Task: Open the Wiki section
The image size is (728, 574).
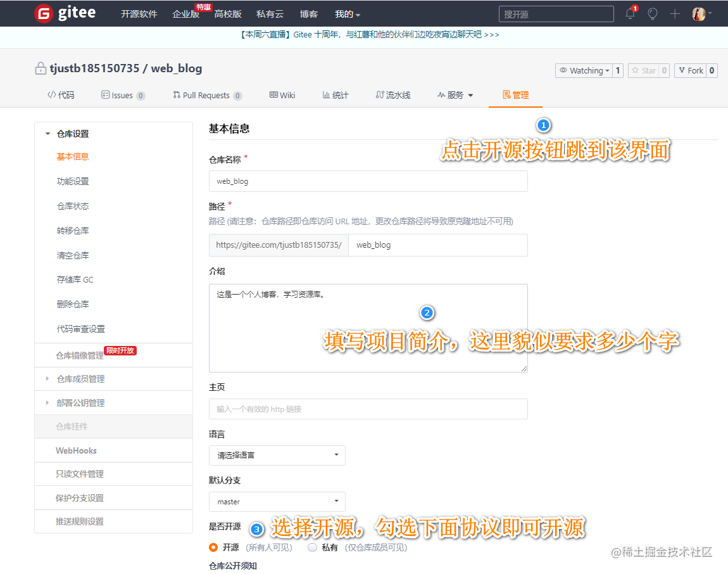Action: (282, 95)
